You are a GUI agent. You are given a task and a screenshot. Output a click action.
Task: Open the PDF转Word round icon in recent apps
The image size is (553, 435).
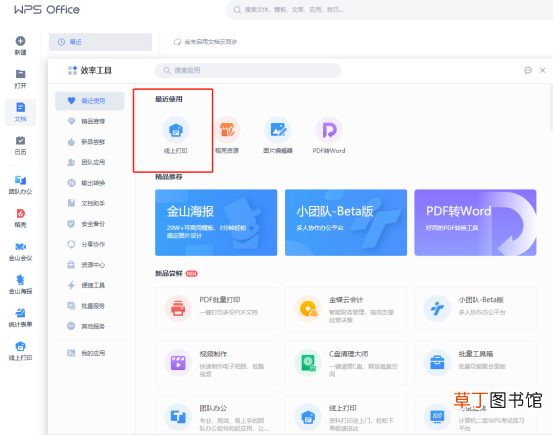(x=329, y=130)
